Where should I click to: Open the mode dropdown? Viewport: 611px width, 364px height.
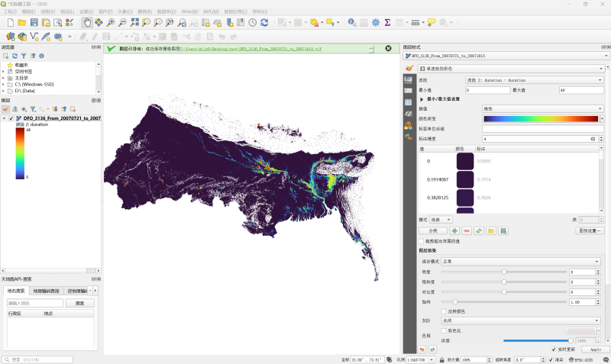[441, 220]
